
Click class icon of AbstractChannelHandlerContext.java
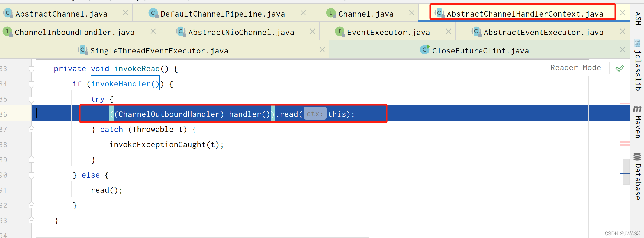pos(439,13)
